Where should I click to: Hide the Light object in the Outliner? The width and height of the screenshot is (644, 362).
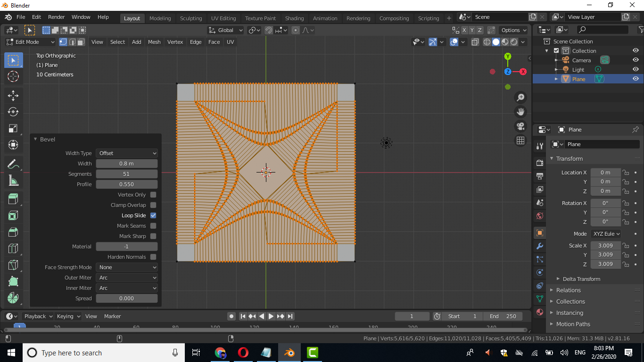tap(635, 69)
